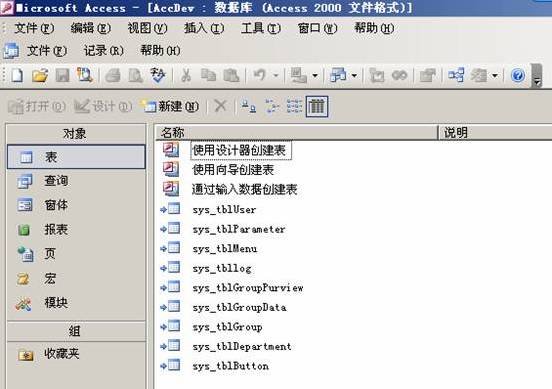Click the 名称 column header
This screenshot has height=389, width=552.
coord(297,133)
